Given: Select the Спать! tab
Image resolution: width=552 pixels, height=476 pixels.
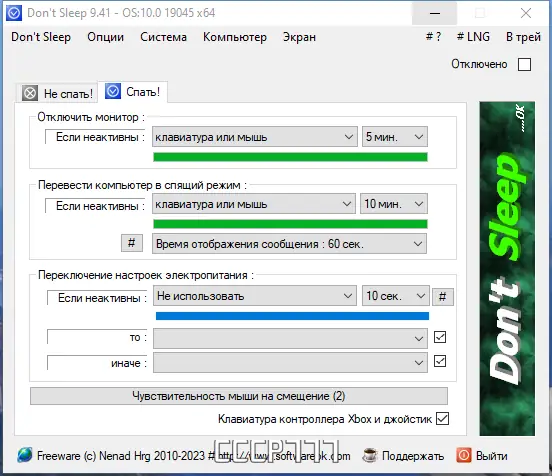Looking at the screenshot, I should [133, 92].
